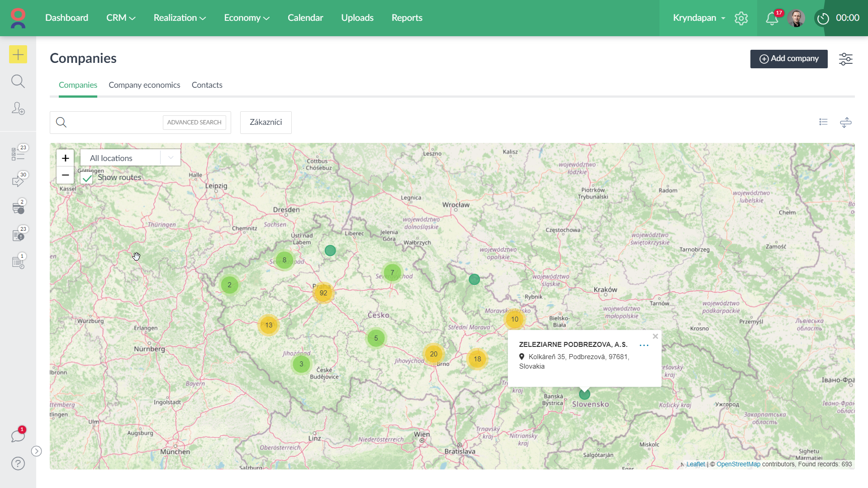Click the help question mark icon
868x488 pixels.
tap(18, 464)
